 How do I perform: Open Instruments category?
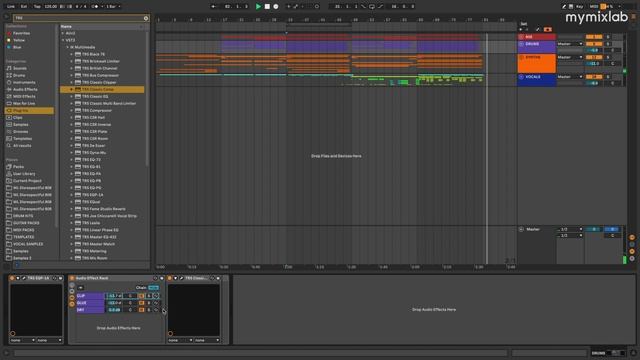coord(24,82)
